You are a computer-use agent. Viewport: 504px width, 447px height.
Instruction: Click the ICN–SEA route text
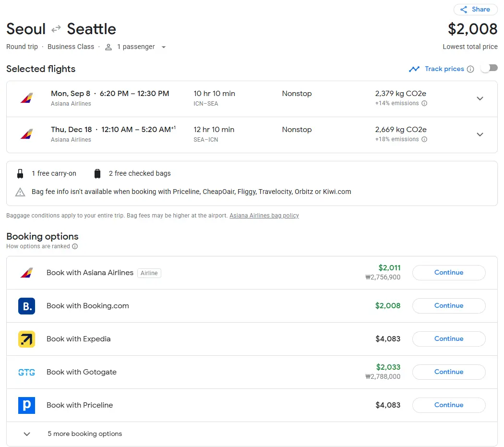click(x=206, y=104)
